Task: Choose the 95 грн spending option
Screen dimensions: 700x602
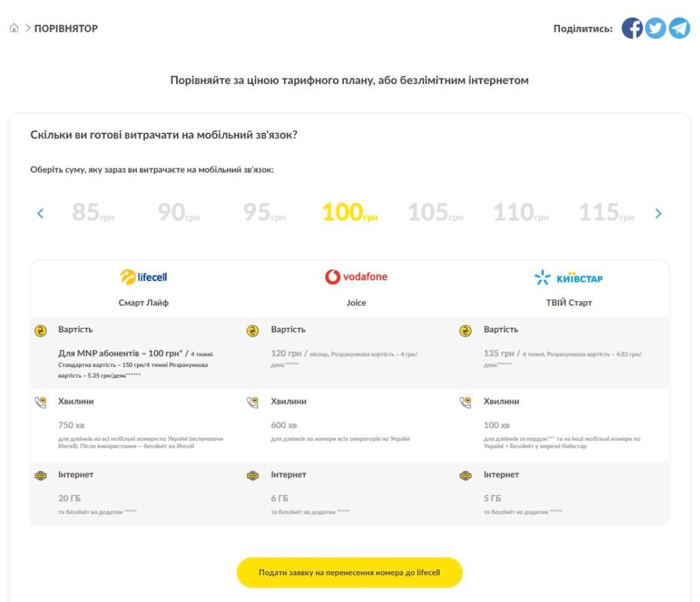Action: pyautogui.click(x=264, y=213)
